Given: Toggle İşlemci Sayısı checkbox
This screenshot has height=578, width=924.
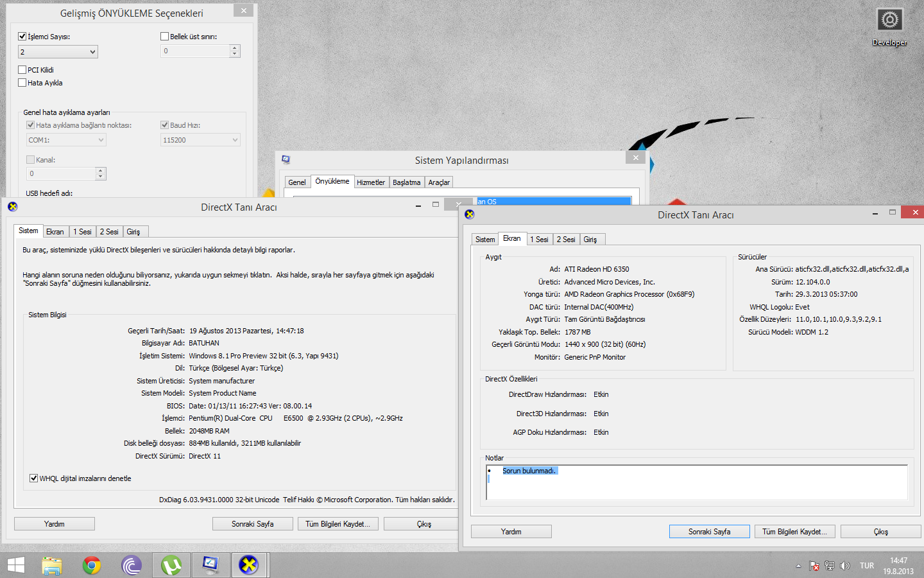Looking at the screenshot, I should click(22, 37).
